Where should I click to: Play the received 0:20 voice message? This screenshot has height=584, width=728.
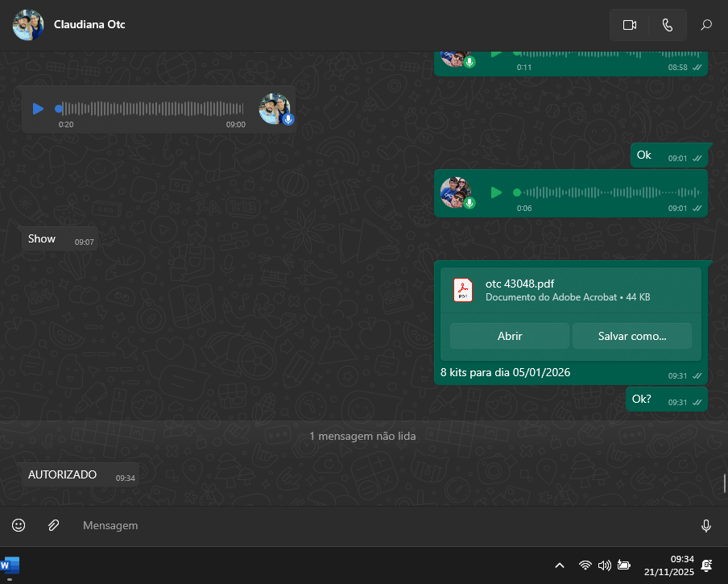tap(38, 109)
